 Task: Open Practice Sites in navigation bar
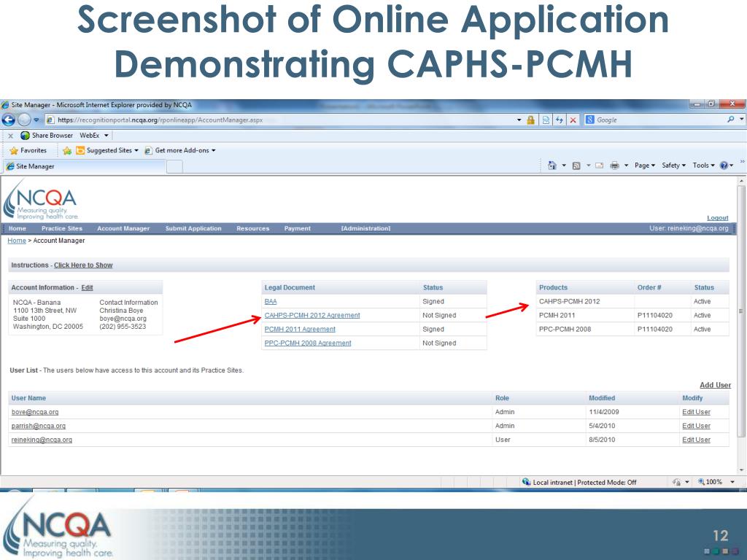(x=62, y=228)
